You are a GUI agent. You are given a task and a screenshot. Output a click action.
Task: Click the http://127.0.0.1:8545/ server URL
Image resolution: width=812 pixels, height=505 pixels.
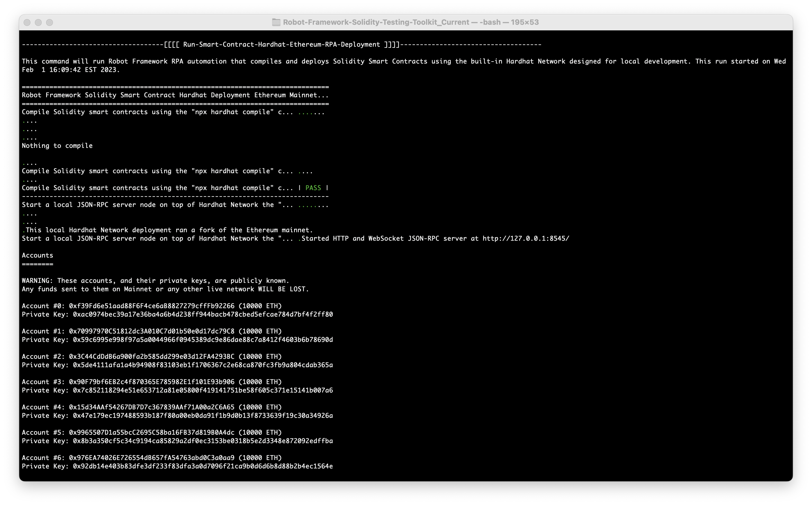point(526,238)
